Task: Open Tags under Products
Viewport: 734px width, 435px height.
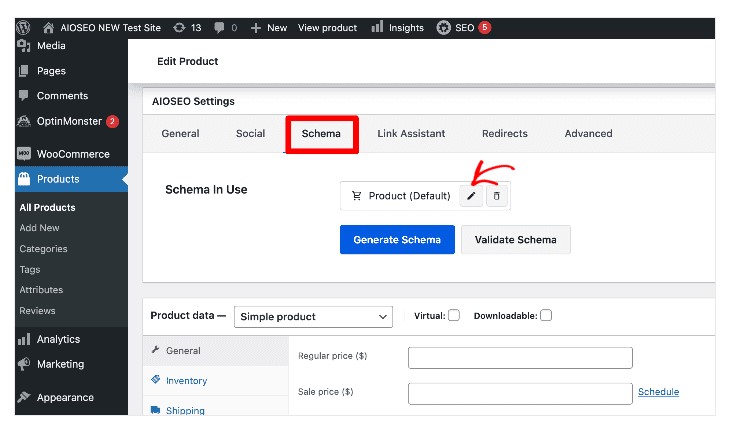Action: click(x=29, y=269)
